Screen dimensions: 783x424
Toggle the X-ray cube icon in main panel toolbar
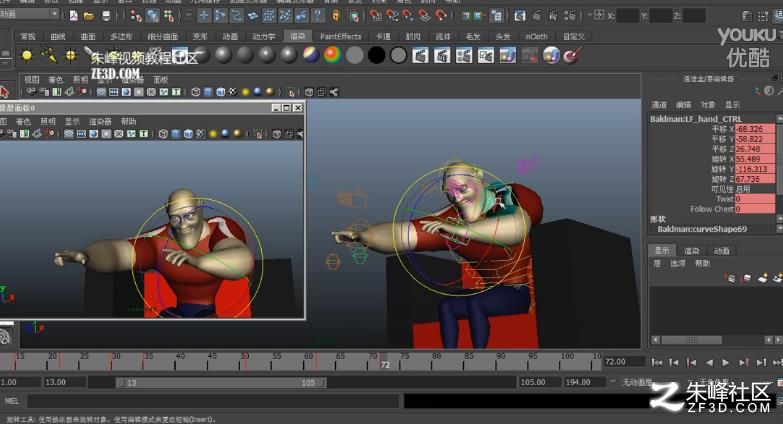tap(309, 92)
